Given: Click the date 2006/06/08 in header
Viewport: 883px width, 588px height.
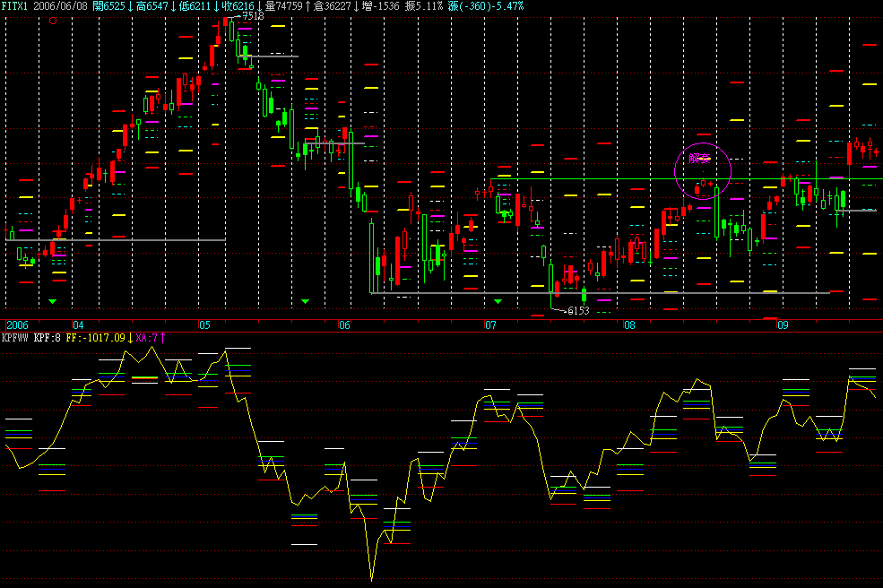Looking at the screenshot, I should point(62,5).
